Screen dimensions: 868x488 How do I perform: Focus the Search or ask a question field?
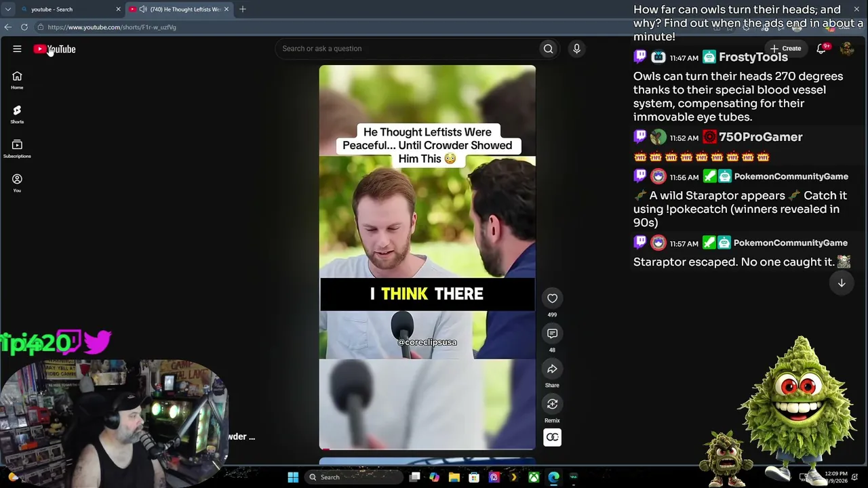[407, 49]
